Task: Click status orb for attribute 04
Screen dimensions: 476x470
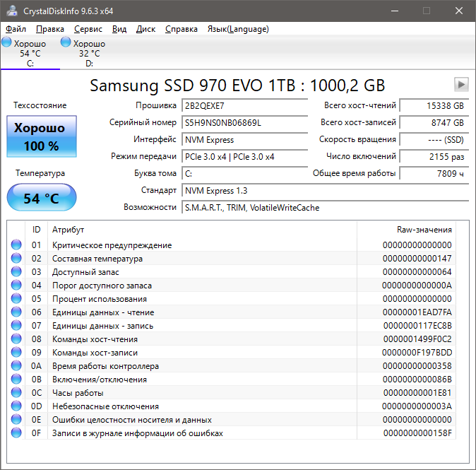Action: point(16,285)
